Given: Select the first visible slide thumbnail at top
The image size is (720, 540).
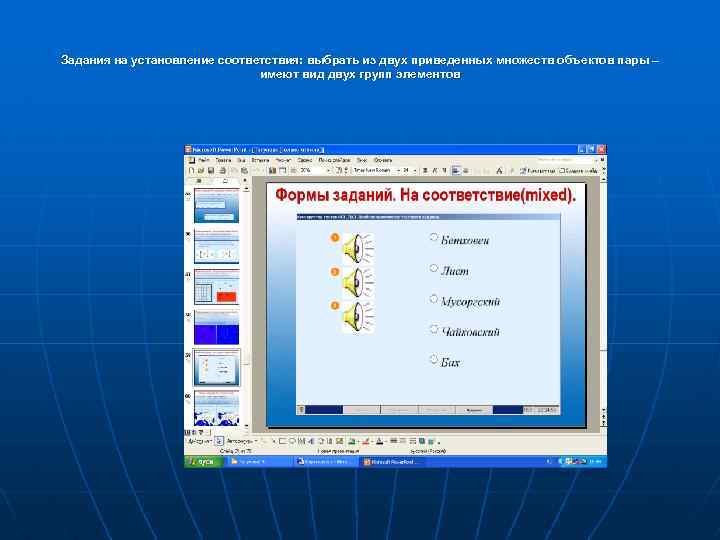Looking at the screenshot, I should (x=216, y=206).
